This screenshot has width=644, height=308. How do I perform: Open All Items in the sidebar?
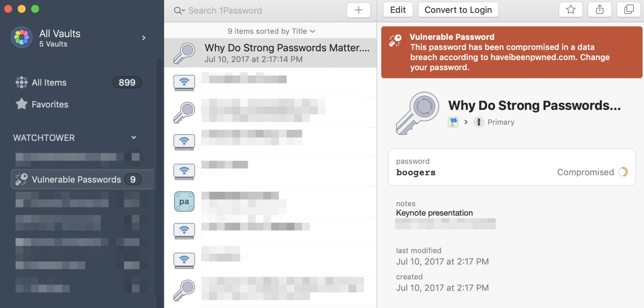point(49,82)
